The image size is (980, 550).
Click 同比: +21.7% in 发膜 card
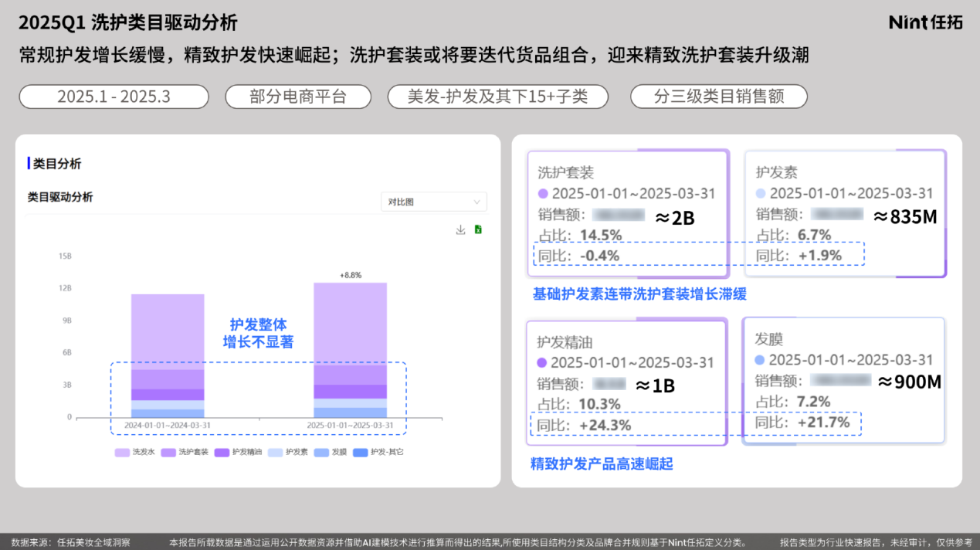tap(802, 422)
